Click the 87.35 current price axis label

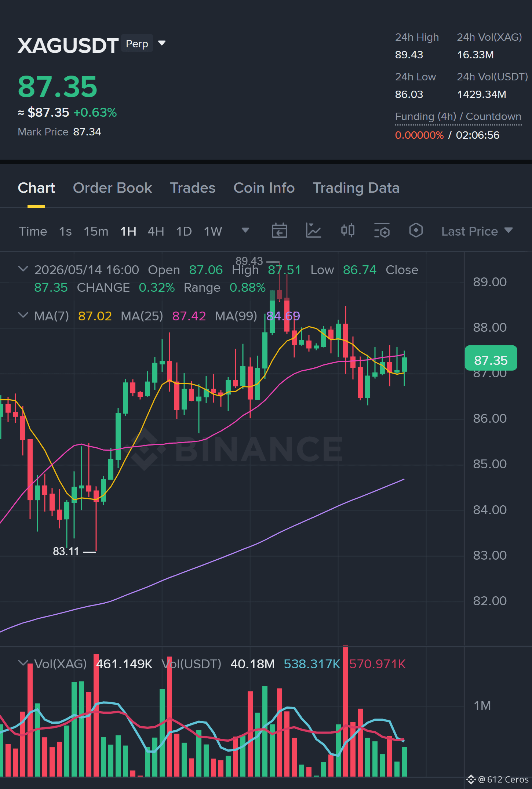tap(491, 360)
